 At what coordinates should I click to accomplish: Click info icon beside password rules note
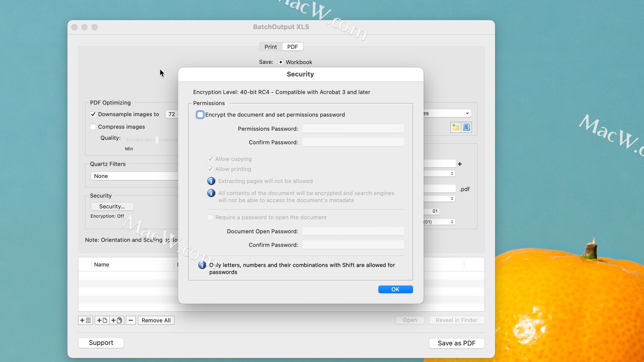tap(202, 265)
